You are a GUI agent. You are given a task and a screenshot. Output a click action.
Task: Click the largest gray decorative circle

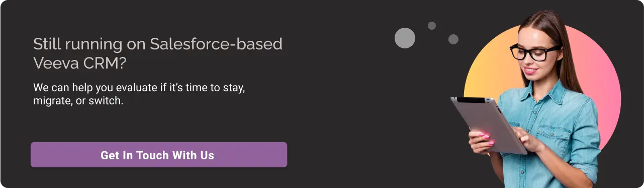coord(405,38)
